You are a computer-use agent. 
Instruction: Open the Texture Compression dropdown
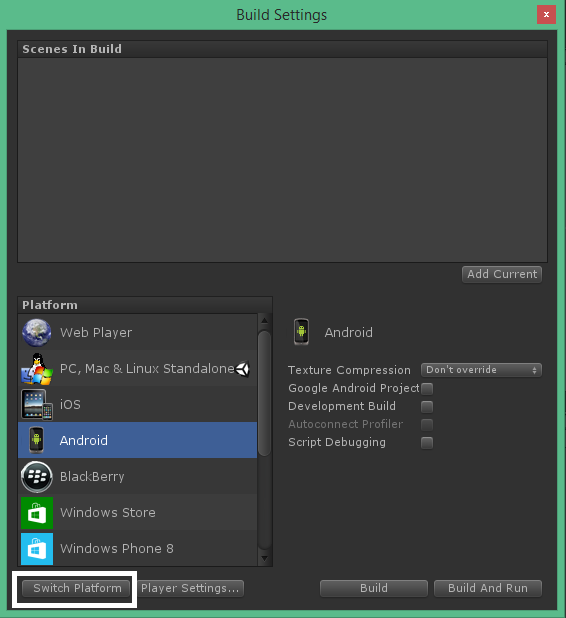click(481, 370)
